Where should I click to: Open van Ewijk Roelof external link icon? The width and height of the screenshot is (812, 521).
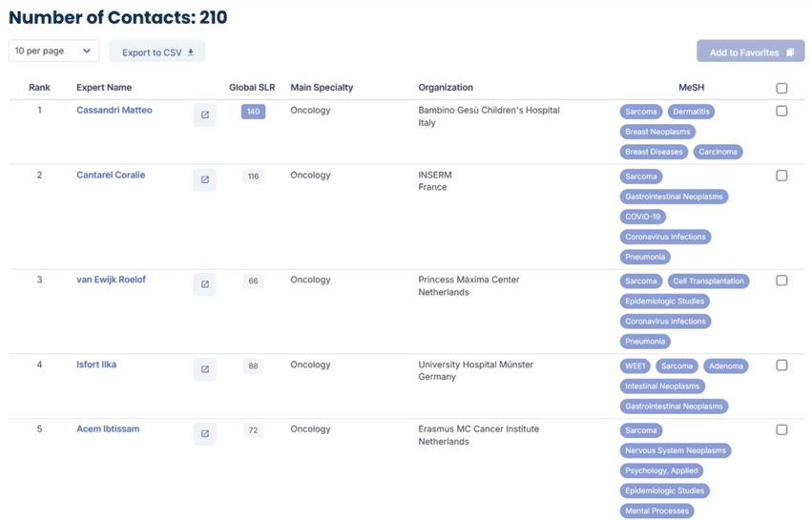point(204,284)
